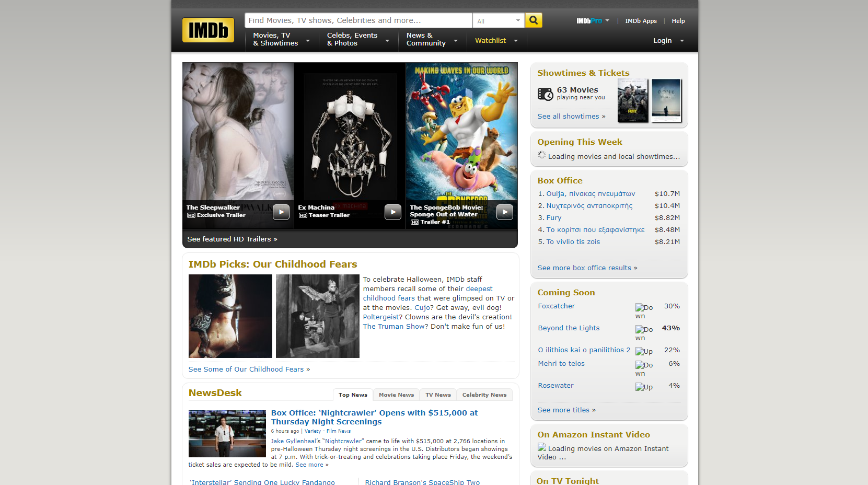Click See more box office results
Image resolution: width=868 pixels, height=485 pixels.
[x=587, y=268]
